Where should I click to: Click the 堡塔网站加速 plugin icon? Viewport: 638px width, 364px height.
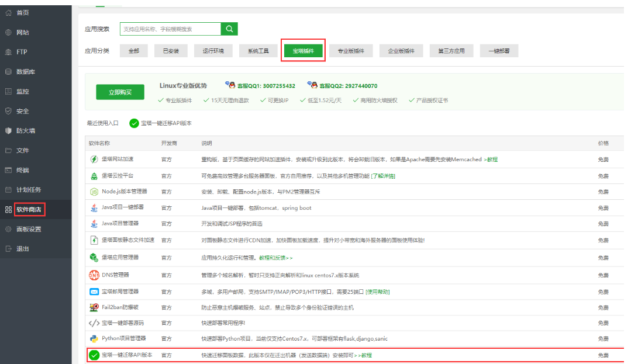pos(94,159)
